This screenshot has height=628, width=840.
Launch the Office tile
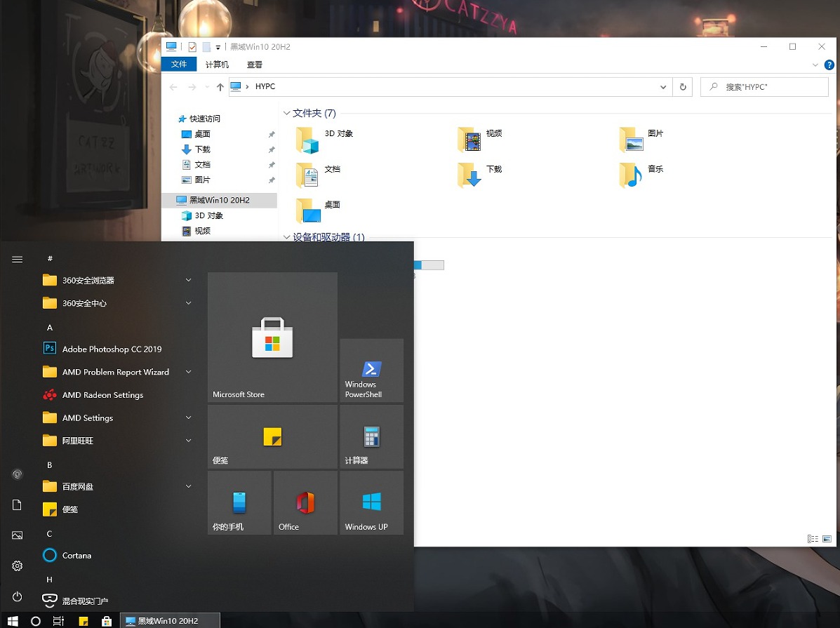coord(305,502)
